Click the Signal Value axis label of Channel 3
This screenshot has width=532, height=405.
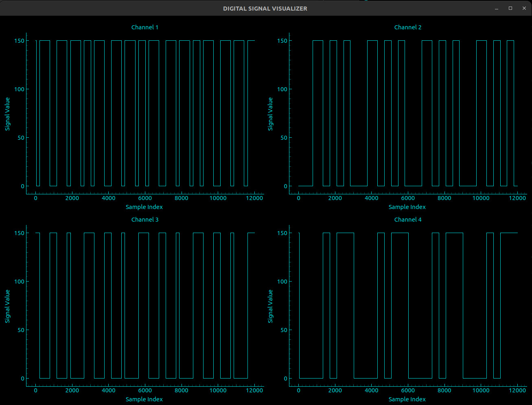tap(7, 306)
